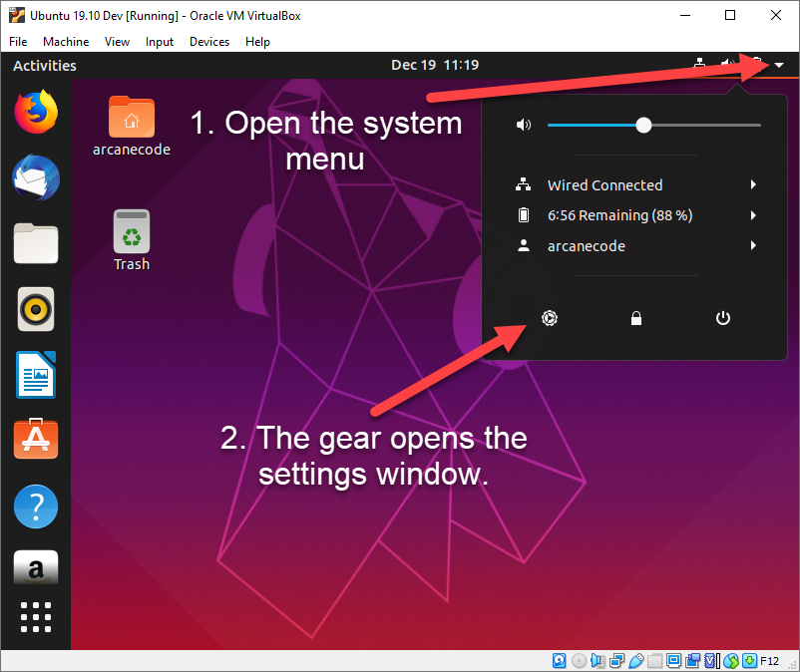Open the VirtualBox Help menu
The width and height of the screenshot is (800, 672).
click(257, 42)
